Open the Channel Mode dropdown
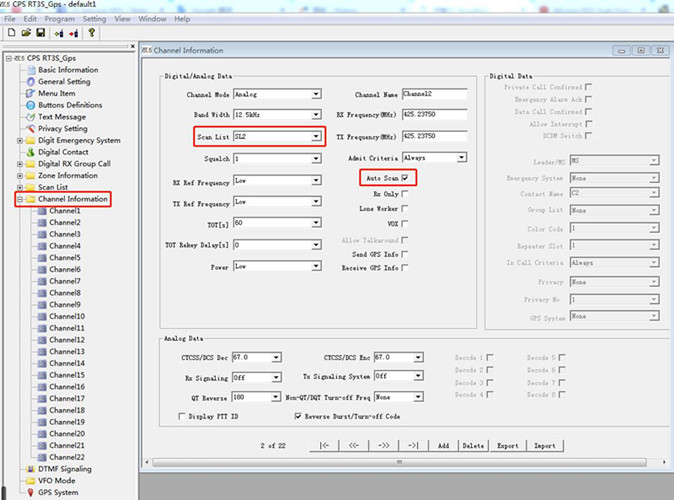The image size is (674, 500). 316,95
